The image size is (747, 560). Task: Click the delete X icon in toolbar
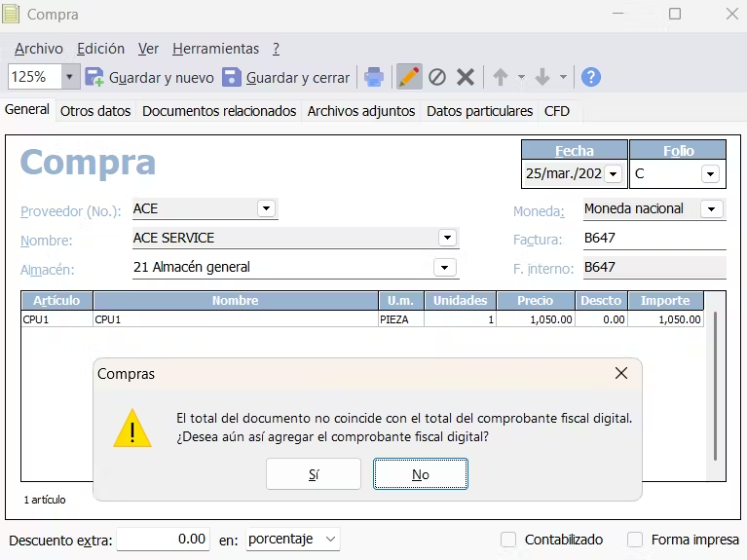click(466, 77)
